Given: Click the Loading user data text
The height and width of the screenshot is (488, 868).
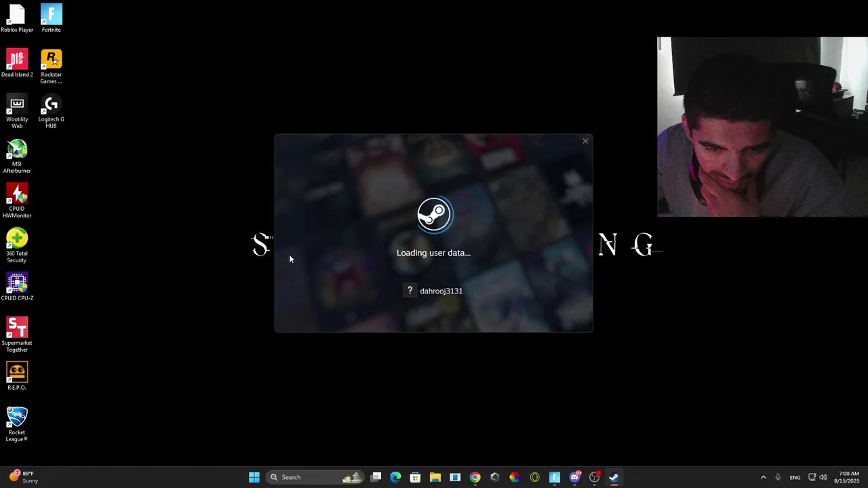Looking at the screenshot, I should pyautogui.click(x=433, y=253).
